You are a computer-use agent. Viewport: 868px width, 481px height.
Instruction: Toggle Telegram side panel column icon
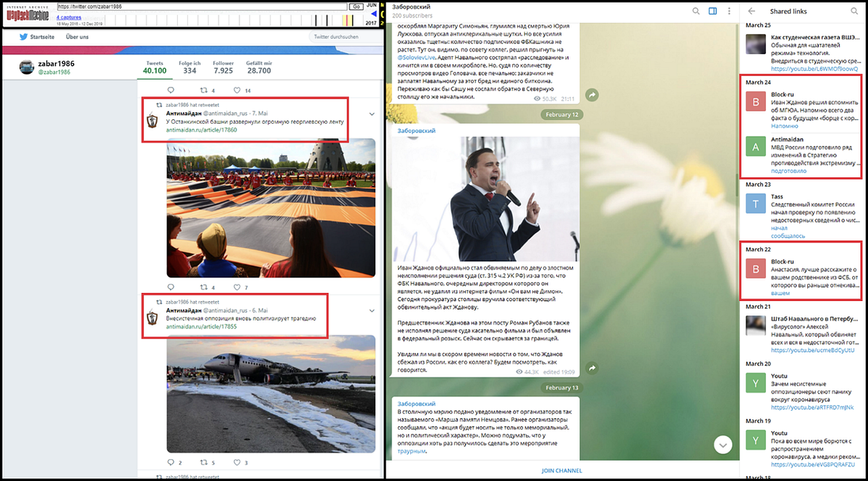[x=713, y=11]
